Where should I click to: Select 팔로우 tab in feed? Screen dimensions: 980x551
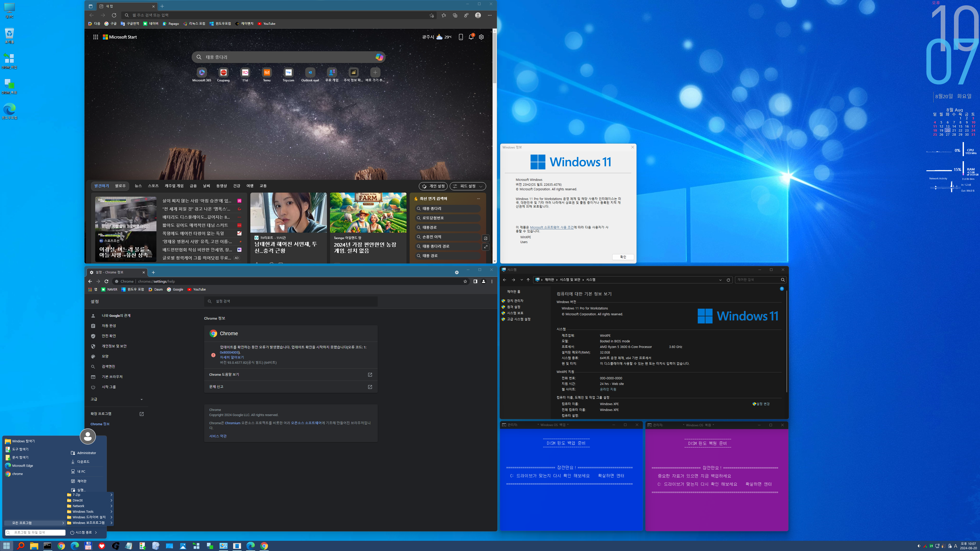click(120, 186)
